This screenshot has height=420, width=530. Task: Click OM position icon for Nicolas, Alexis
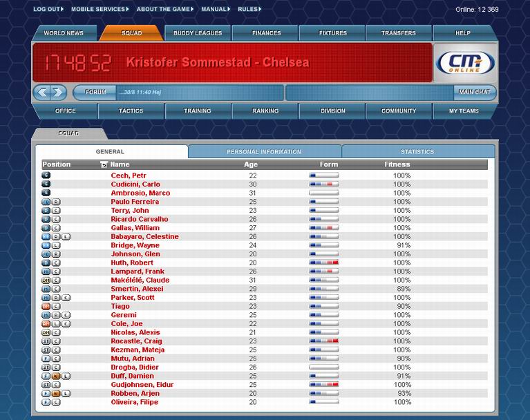pyautogui.click(x=46, y=332)
